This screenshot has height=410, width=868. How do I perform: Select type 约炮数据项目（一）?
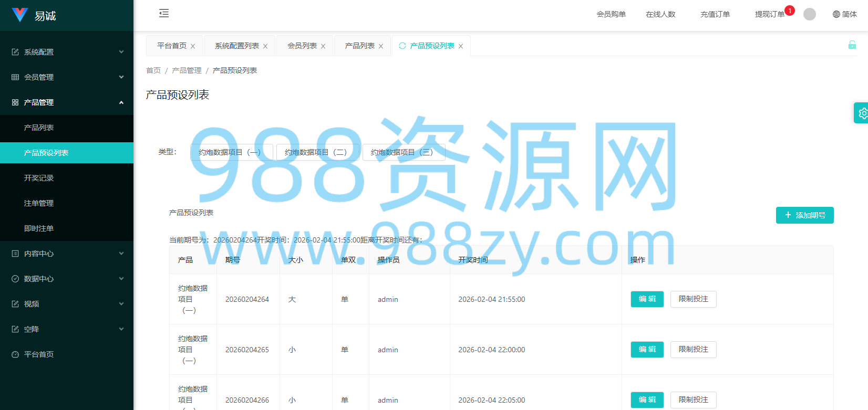point(231,152)
